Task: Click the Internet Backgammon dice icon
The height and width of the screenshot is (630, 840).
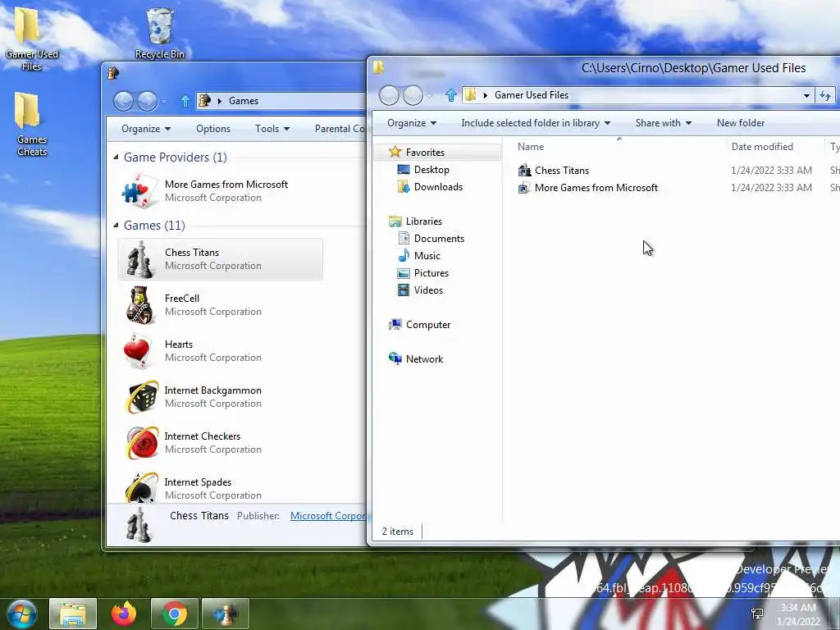Action: click(142, 397)
